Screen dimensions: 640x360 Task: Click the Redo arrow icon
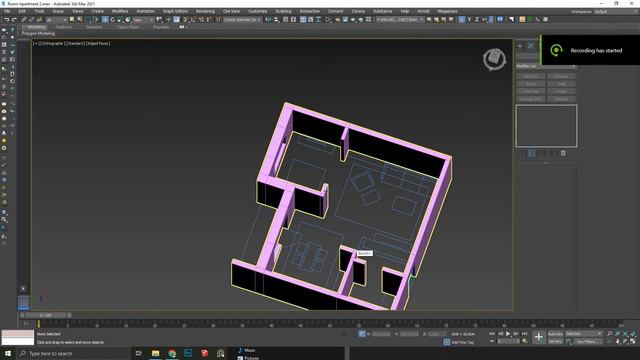[x=14, y=19]
